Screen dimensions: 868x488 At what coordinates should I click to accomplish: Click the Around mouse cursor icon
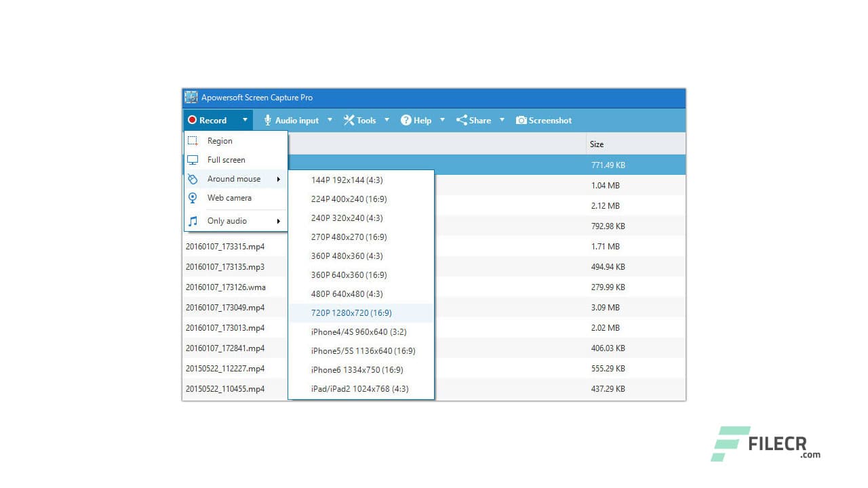pyautogui.click(x=192, y=179)
